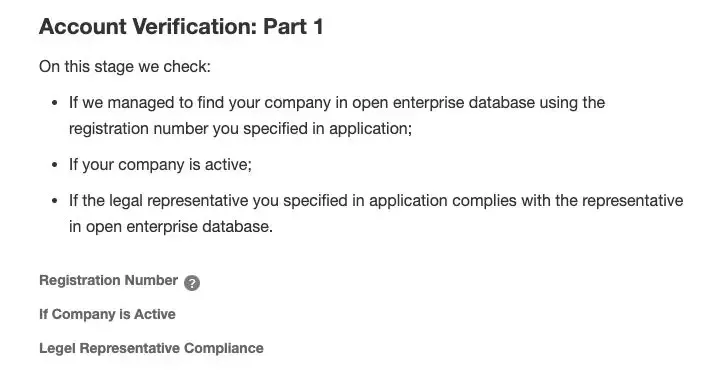Click the word 'Number' beside help icon

point(151,280)
